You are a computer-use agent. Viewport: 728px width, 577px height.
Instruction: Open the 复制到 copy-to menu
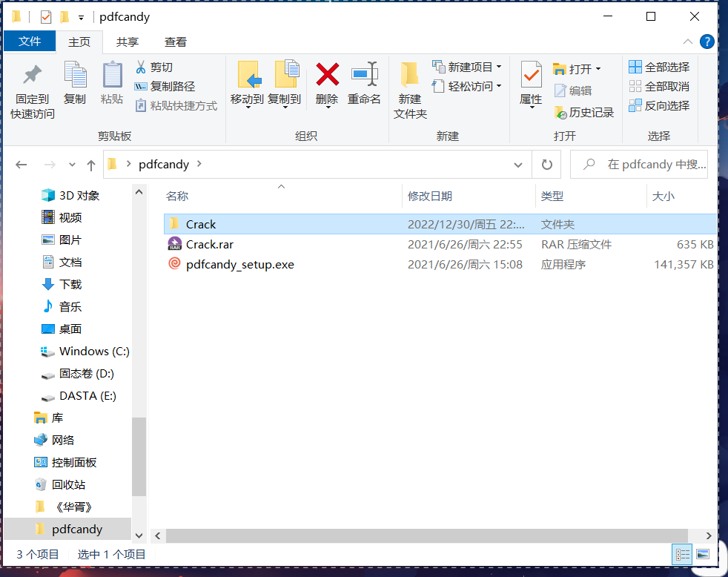(x=285, y=85)
